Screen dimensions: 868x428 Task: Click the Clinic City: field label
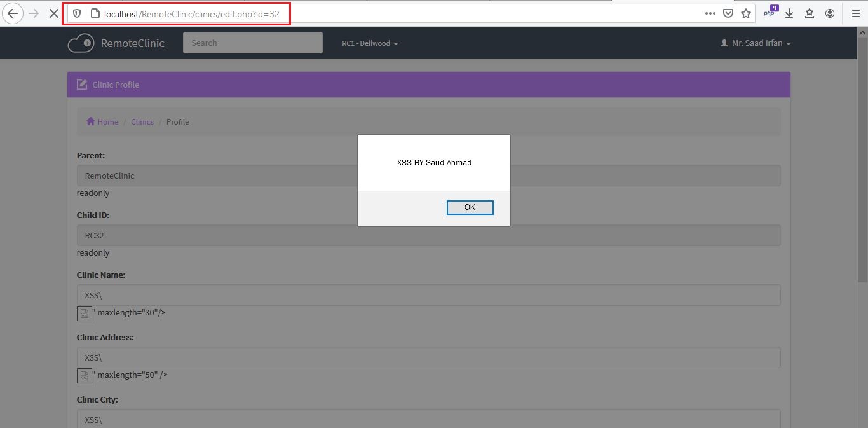tap(97, 399)
